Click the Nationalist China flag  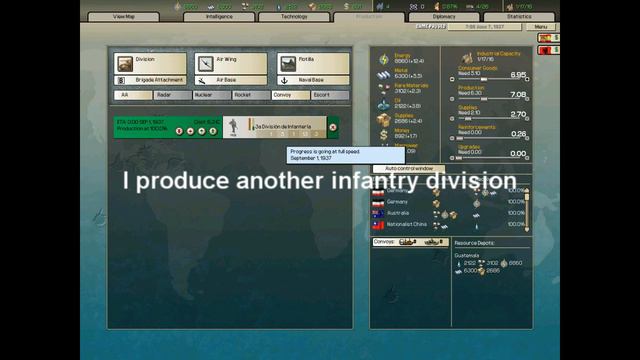coord(378,225)
